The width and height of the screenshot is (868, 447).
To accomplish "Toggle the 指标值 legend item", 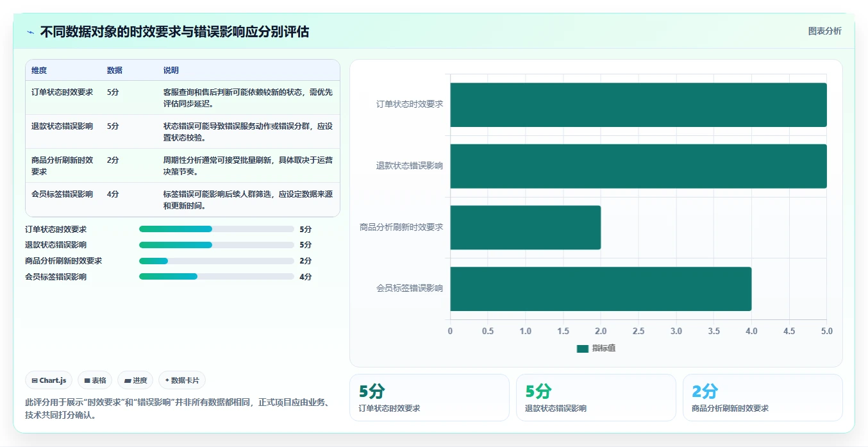I will (596, 348).
